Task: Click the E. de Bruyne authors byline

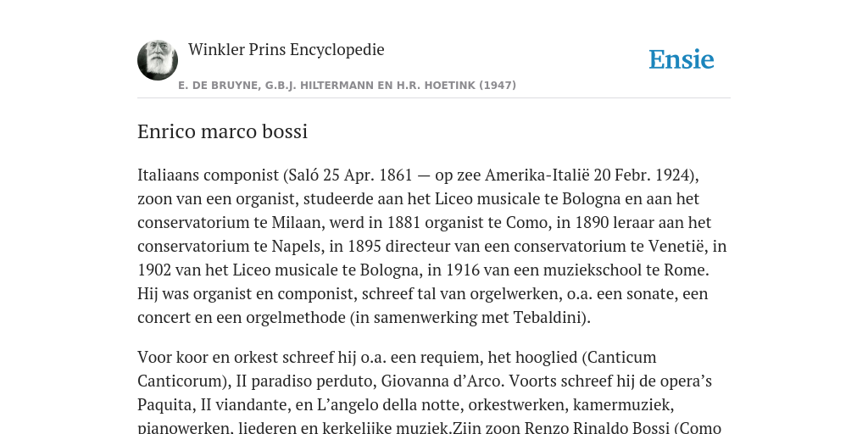Action: [x=347, y=86]
